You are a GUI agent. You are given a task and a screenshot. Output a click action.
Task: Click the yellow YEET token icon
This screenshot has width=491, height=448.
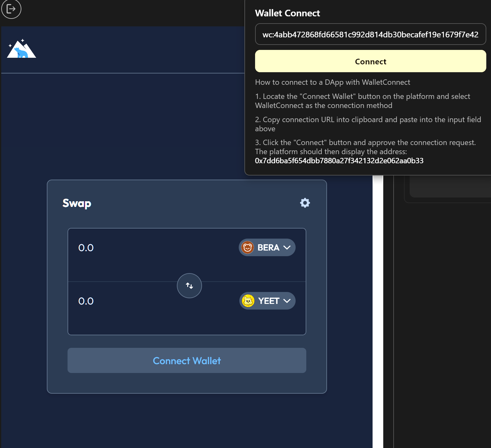pos(248,301)
